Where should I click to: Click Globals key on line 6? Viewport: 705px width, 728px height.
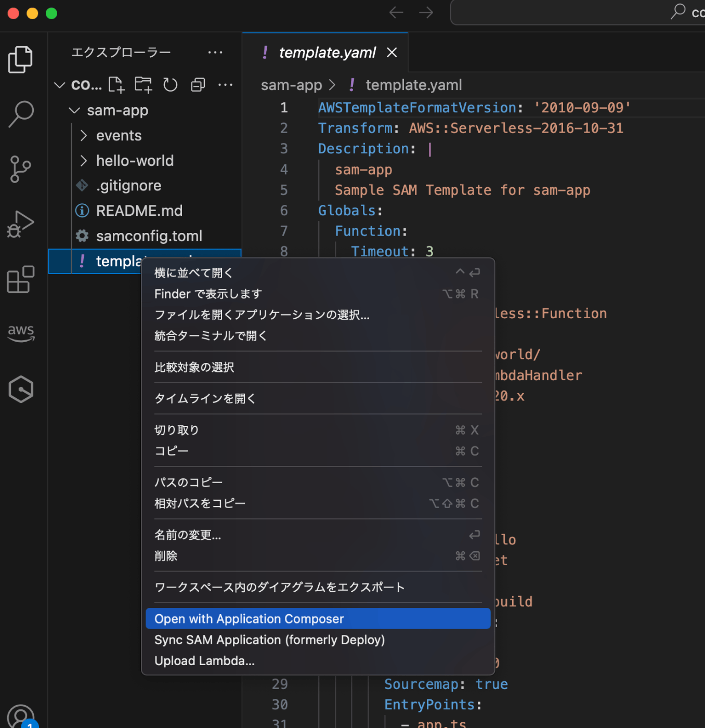(347, 211)
